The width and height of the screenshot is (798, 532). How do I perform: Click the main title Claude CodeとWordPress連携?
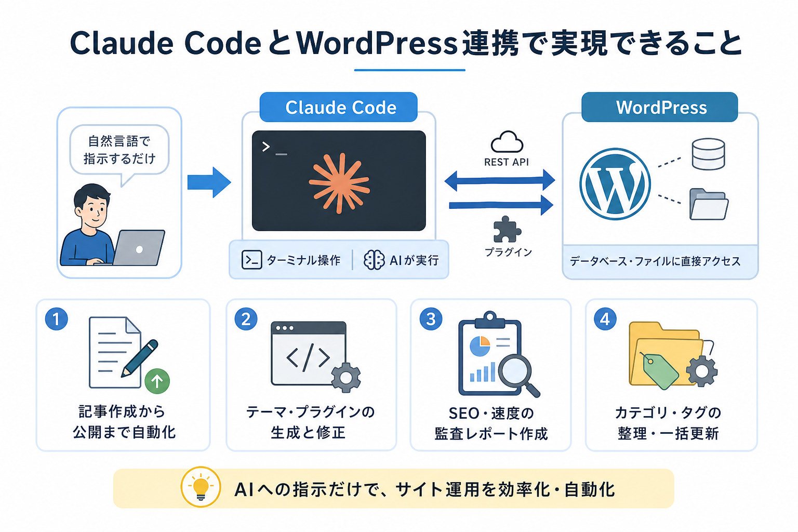coord(406,43)
